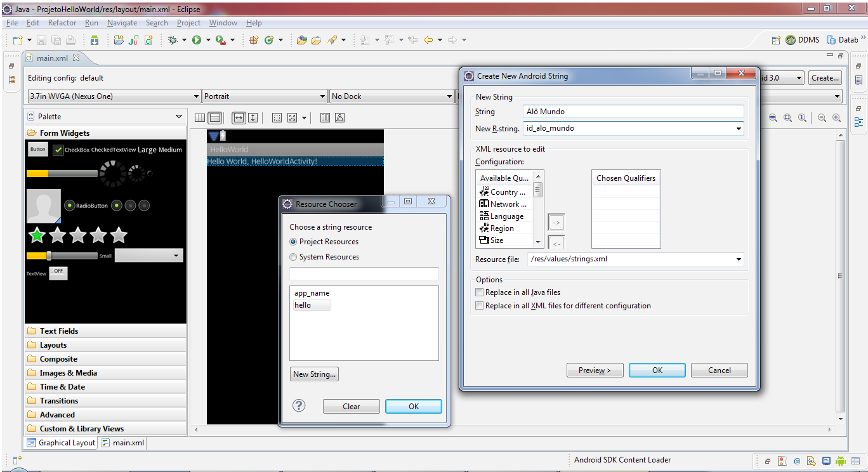Click the New Java Class icon

click(x=269, y=40)
